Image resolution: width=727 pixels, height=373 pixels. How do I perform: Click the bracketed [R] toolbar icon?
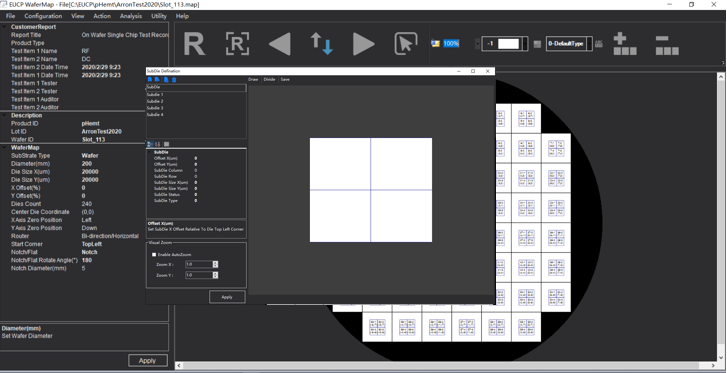[x=237, y=44]
